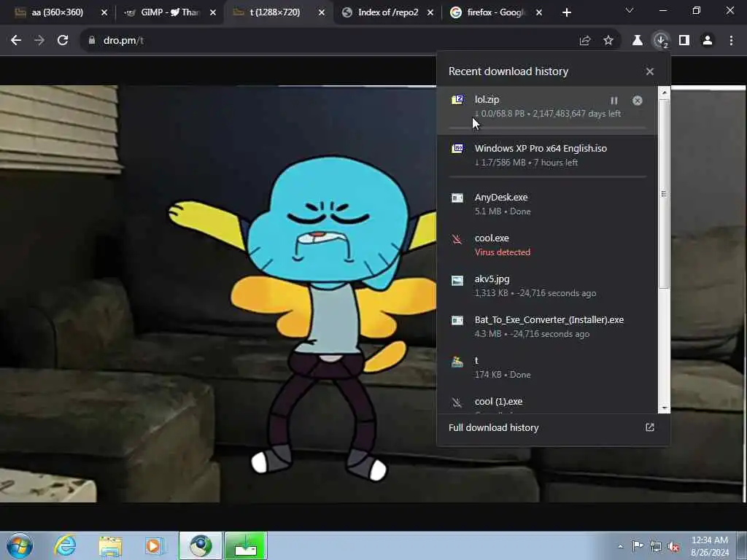Open the profile avatar menu
Screen dimensions: 747x560
point(708,41)
